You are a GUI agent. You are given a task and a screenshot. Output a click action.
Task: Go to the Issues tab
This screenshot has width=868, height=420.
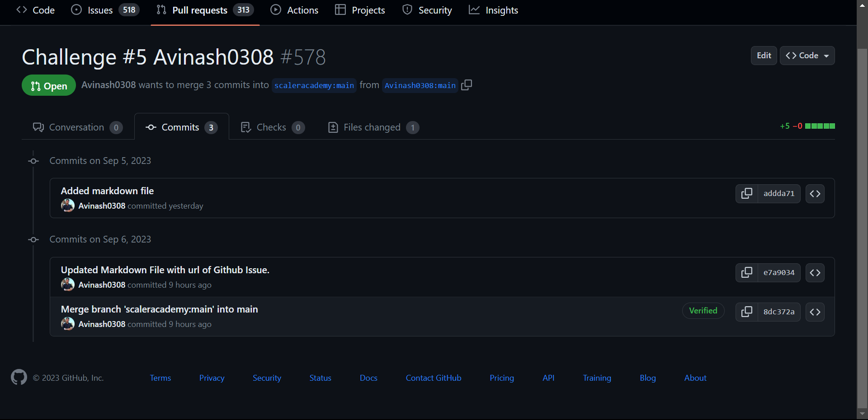coord(105,10)
